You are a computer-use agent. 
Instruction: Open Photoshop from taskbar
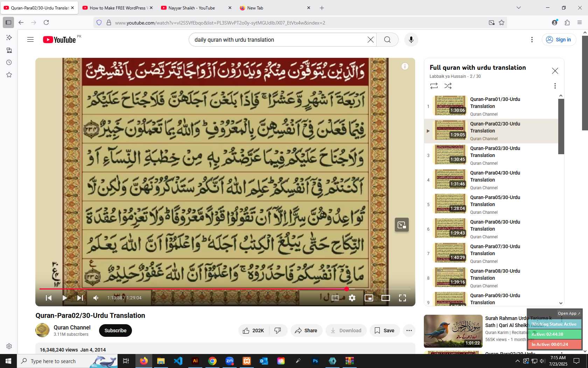click(x=315, y=361)
